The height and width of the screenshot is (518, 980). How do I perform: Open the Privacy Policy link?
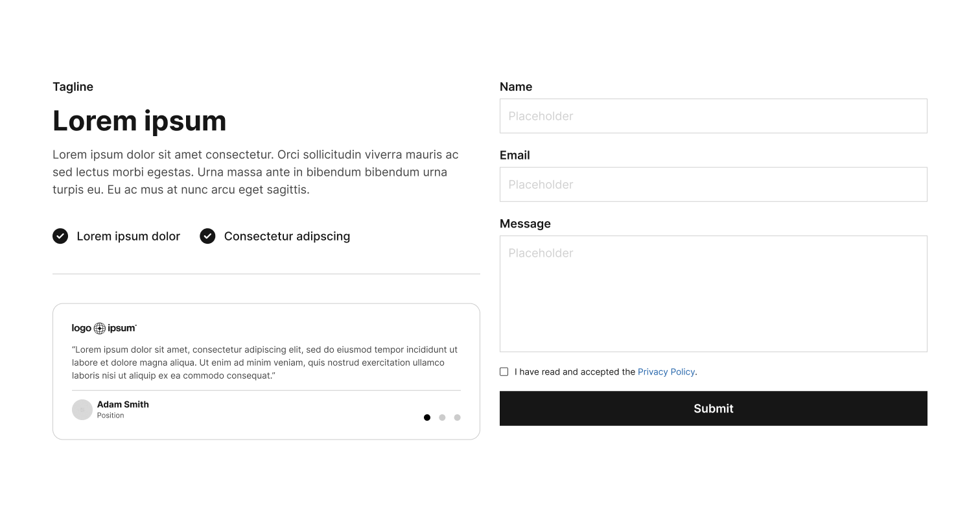point(666,372)
